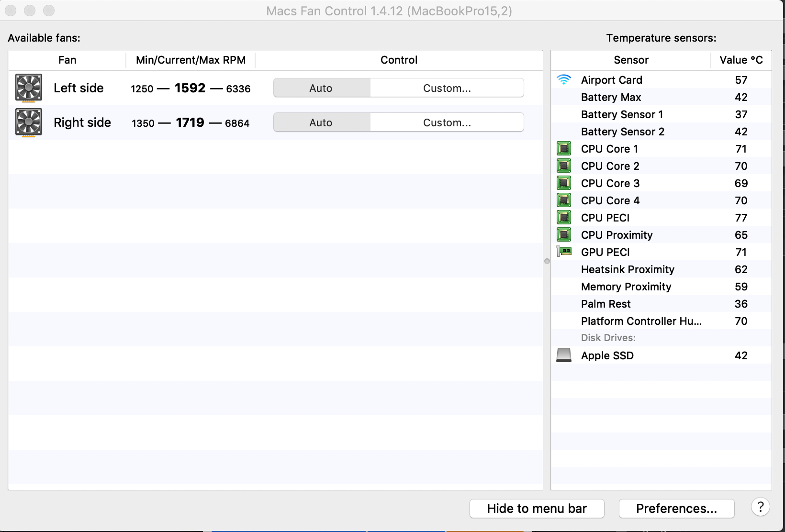Open Preferences window
The width and height of the screenshot is (785, 532).
676,509
